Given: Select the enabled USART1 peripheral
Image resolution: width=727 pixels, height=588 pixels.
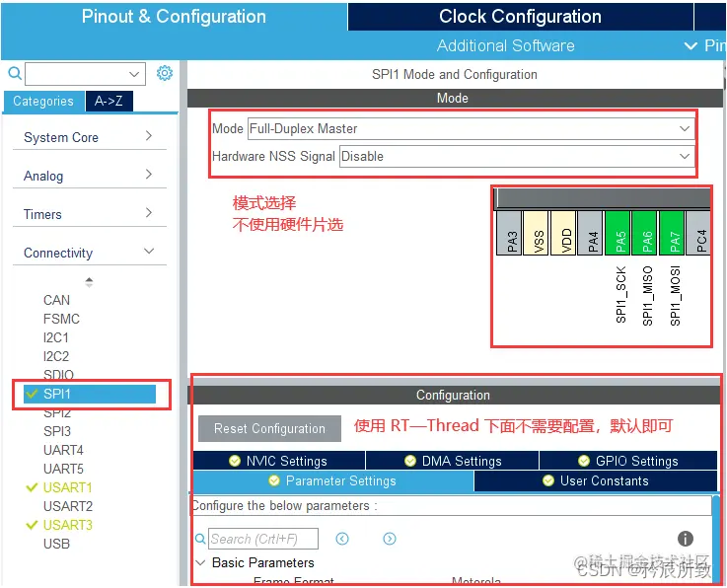Looking at the screenshot, I should pyautogui.click(x=67, y=487).
